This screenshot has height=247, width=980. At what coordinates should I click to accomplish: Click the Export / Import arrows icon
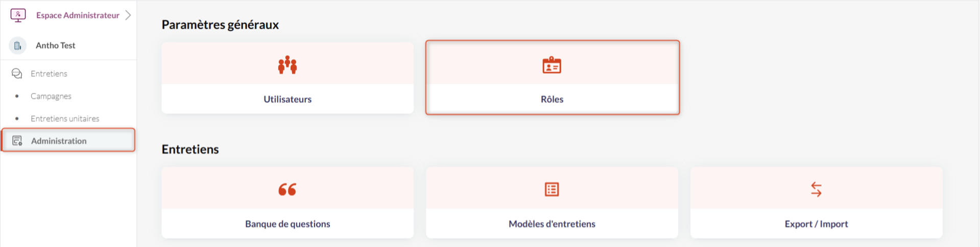[x=816, y=189]
